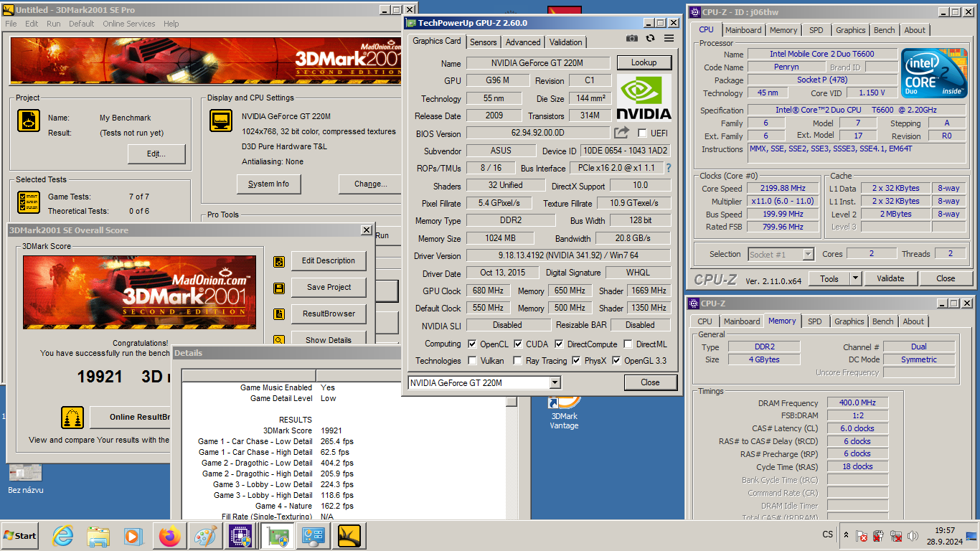Toggle the DirectCompute checkbox

point(559,344)
